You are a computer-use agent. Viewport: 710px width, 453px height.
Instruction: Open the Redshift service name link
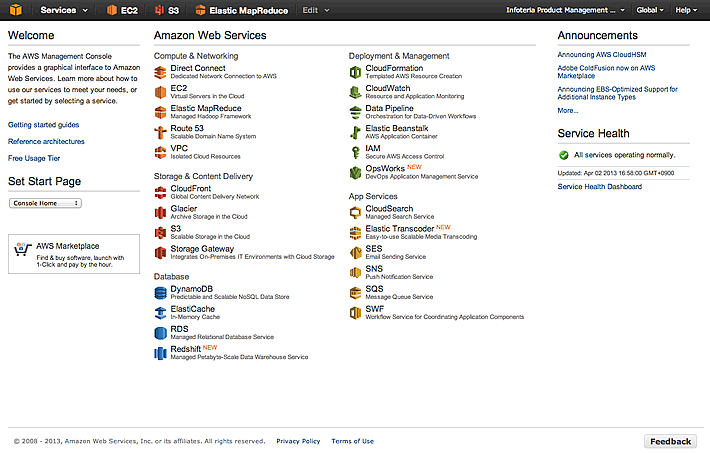(186, 349)
